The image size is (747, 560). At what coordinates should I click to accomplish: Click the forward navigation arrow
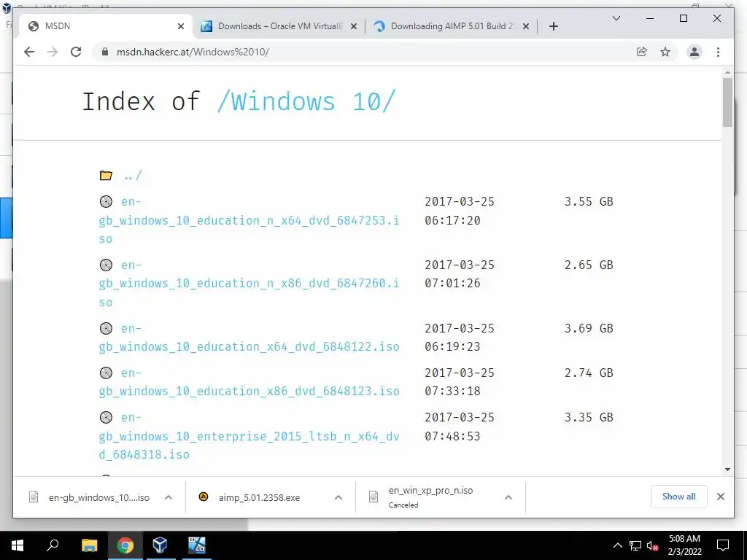point(53,52)
